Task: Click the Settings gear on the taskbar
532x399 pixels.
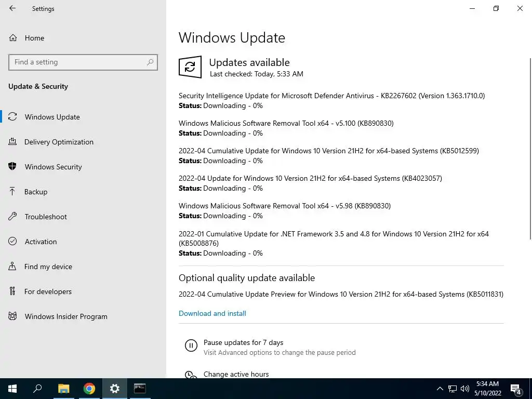Action: pos(115,389)
